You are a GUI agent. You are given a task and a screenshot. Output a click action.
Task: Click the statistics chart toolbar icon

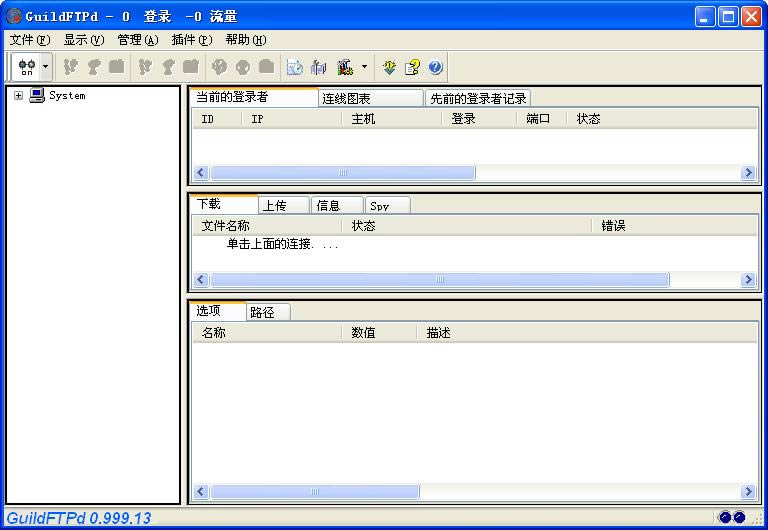(x=318, y=67)
